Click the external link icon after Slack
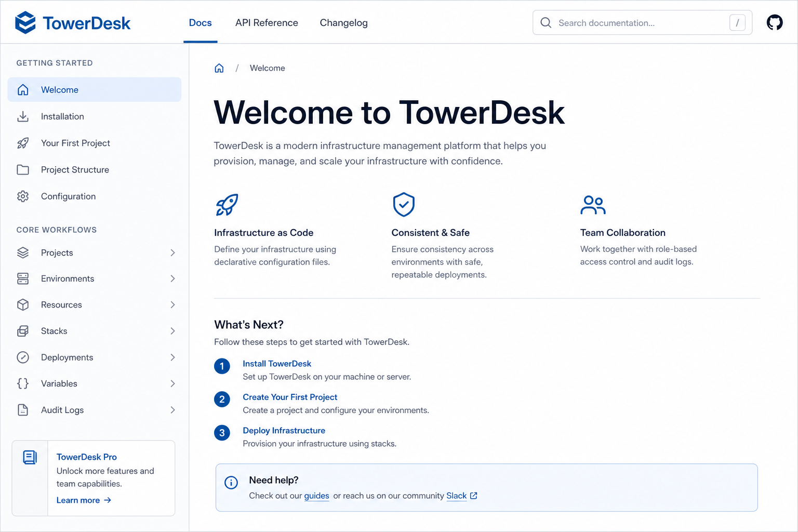 (473, 496)
